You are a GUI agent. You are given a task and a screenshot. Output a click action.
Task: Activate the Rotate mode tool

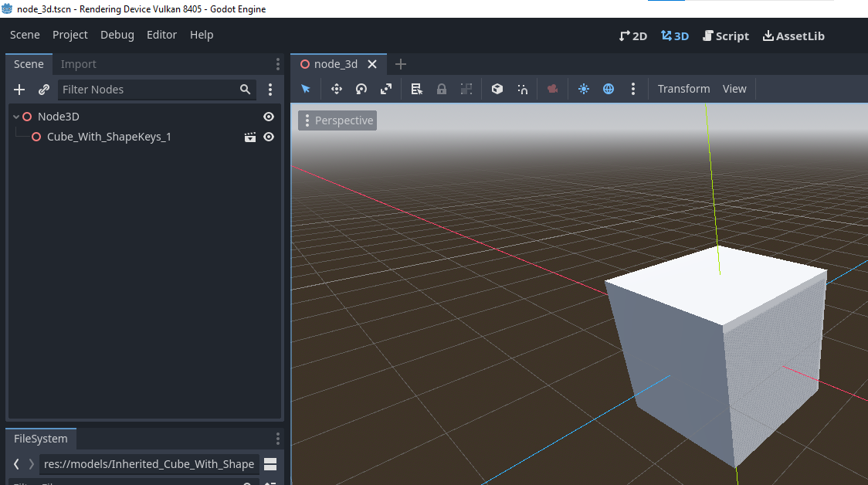coord(361,89)
